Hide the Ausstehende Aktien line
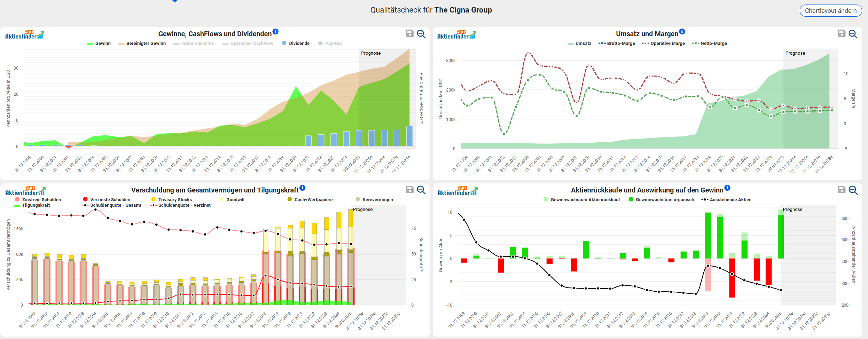Screen dimensions: 868x339 726,200
